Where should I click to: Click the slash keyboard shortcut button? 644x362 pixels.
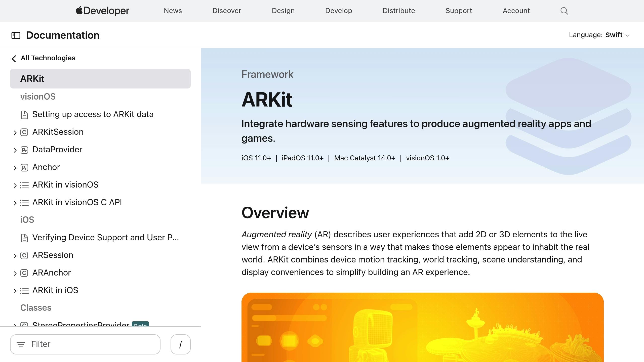180,344
